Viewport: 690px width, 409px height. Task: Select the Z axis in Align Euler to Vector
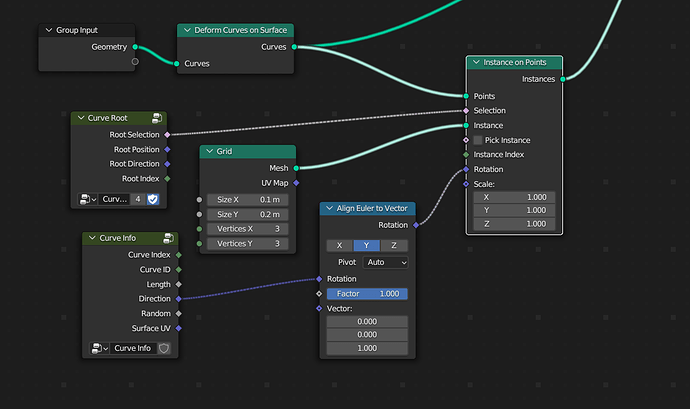coord(394,246)
